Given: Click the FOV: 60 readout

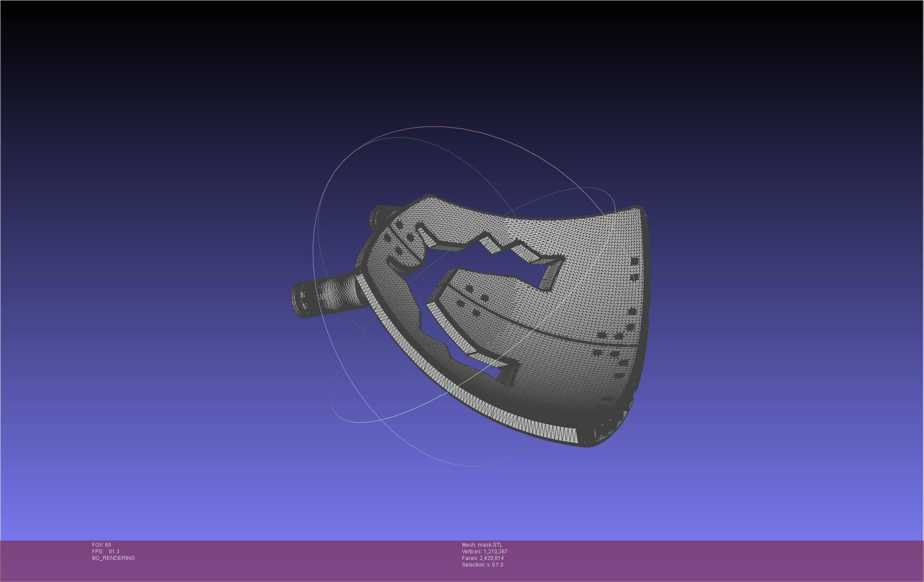Looking at the screenshot, I should click(x=101, y=545).
